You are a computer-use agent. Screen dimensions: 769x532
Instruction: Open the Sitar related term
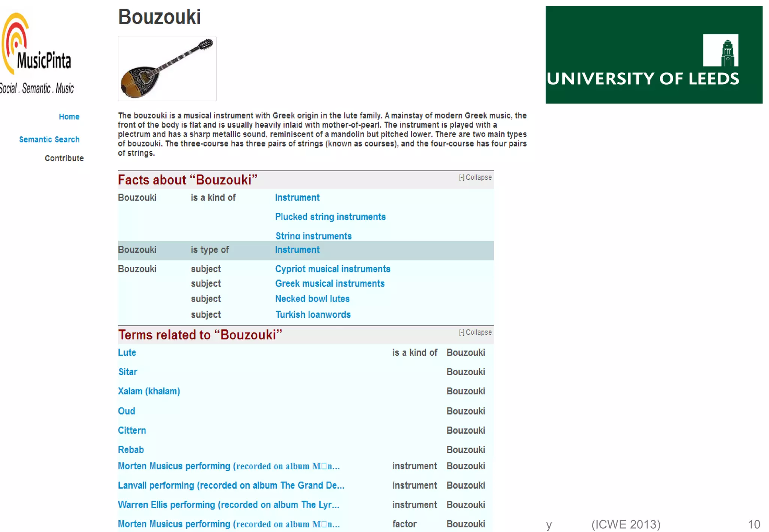pos(128,372)
